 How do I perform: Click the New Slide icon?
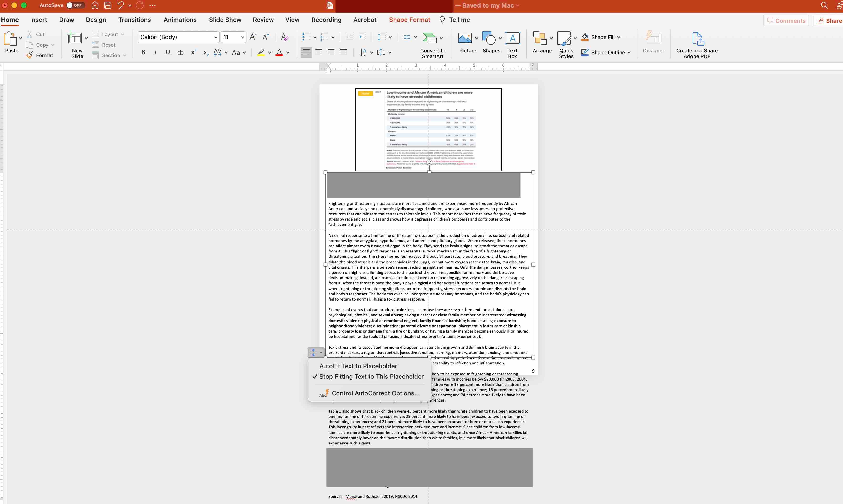pyautogui.click(x=74, y=38)
